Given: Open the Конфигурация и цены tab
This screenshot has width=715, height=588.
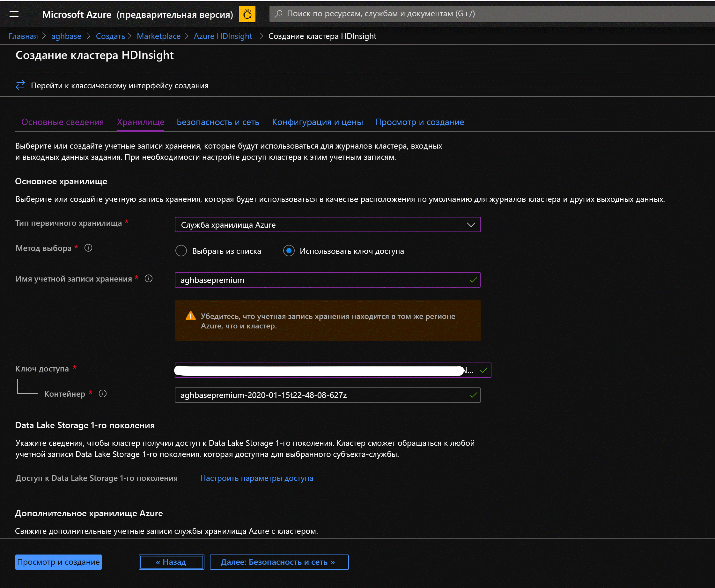Looking at the screenshot, I should 317,122.
